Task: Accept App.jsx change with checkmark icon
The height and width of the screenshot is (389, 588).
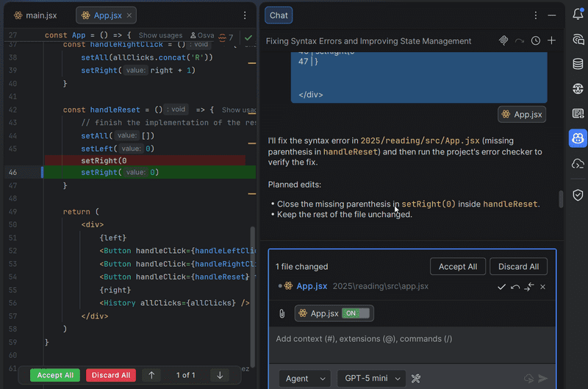Action: tap(501, 287)
